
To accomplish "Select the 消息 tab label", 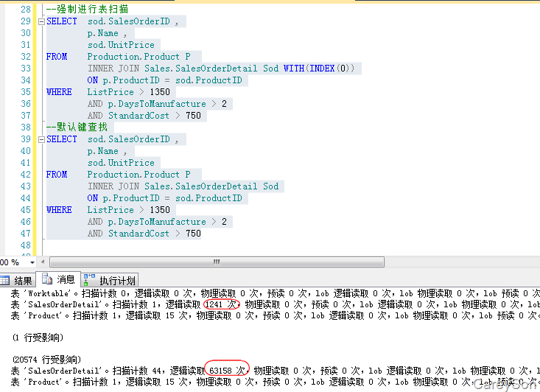I will pos(66,280).
